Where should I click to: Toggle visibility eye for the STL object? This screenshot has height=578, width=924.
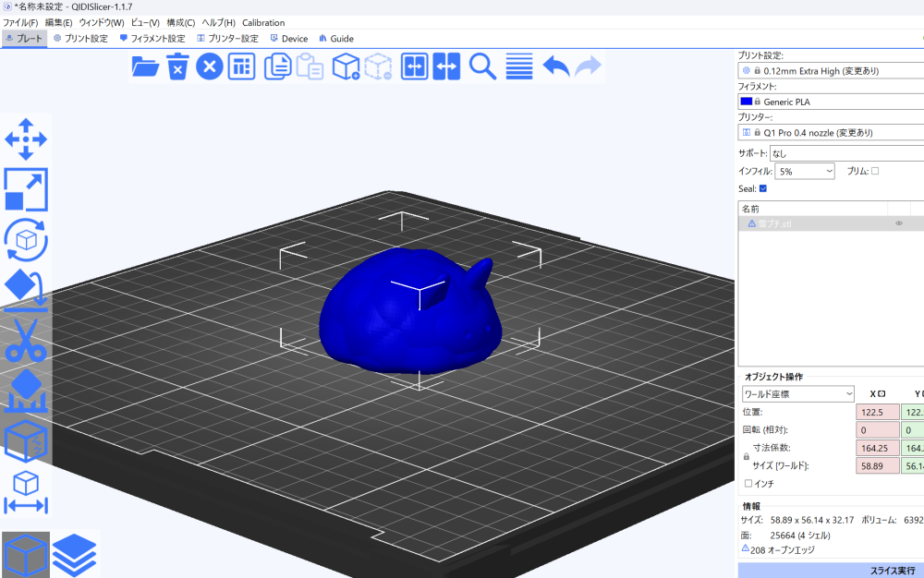(898, 223)
